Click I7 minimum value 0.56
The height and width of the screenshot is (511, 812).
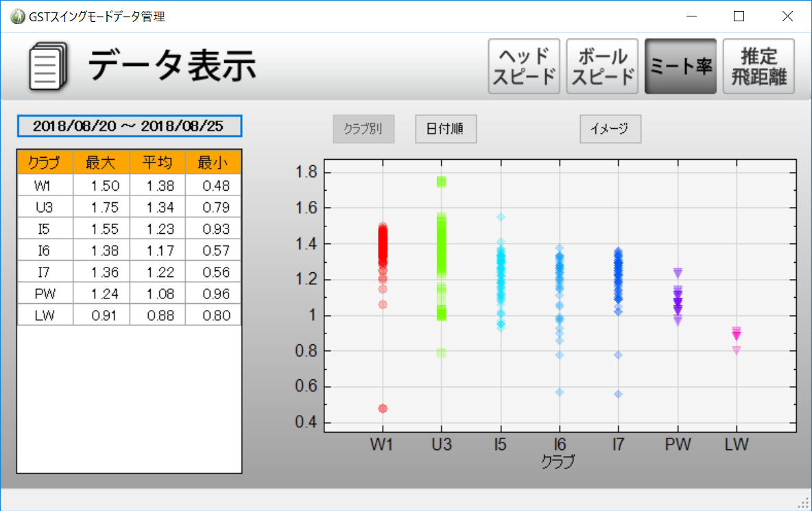point(213,272)
